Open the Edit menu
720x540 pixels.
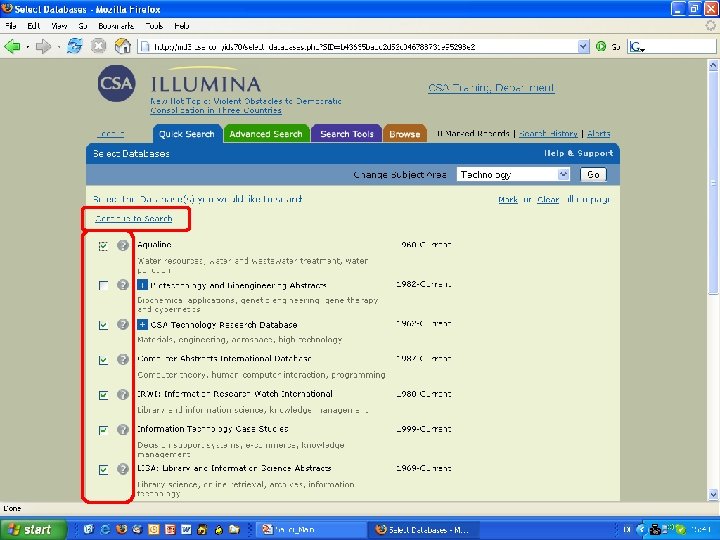coord(34,26)
